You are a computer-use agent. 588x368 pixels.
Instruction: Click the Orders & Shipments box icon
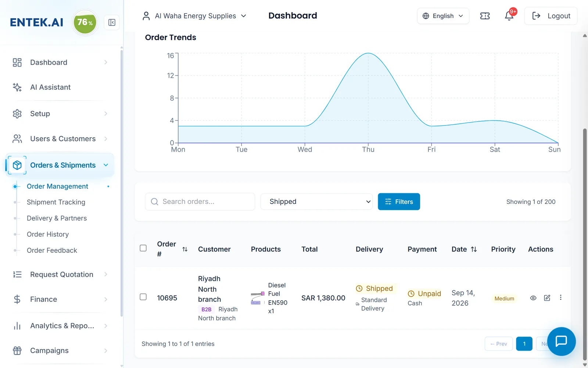click(x=17, y=165)
